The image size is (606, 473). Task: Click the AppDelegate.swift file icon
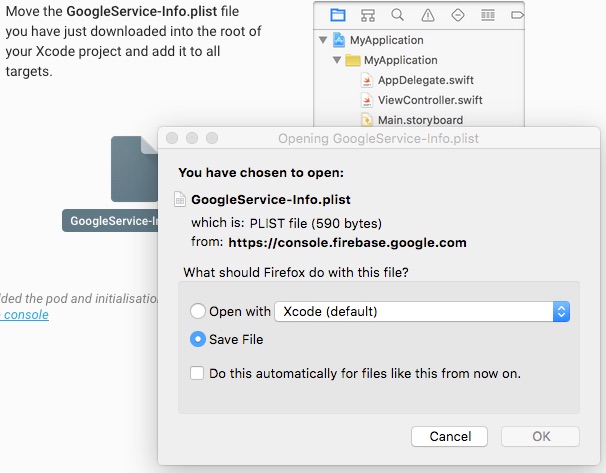(366, 80)
